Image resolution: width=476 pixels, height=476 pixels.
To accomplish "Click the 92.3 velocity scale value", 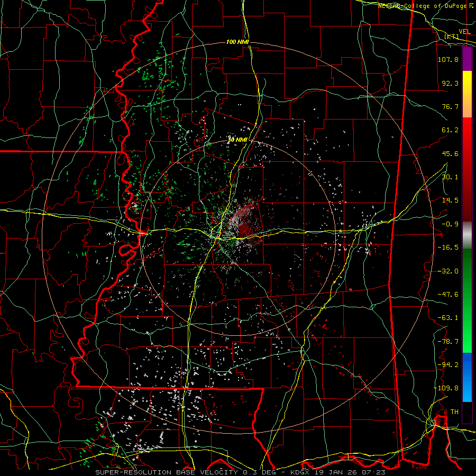I will tap(450, 83).
